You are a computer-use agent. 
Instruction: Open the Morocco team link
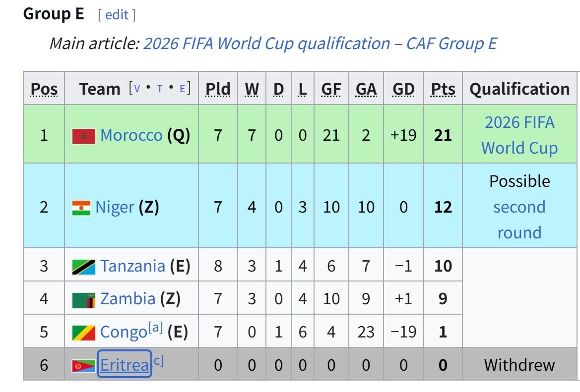tap(131, 135)
